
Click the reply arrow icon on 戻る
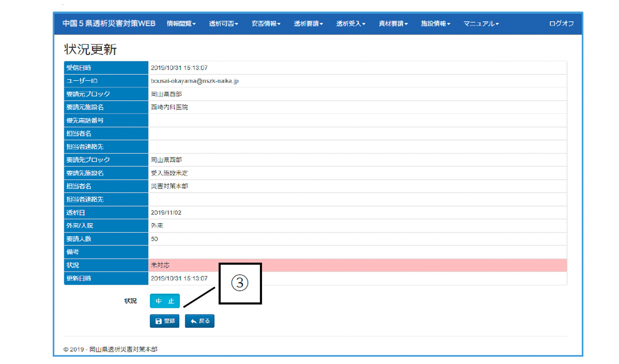[194, 321]
